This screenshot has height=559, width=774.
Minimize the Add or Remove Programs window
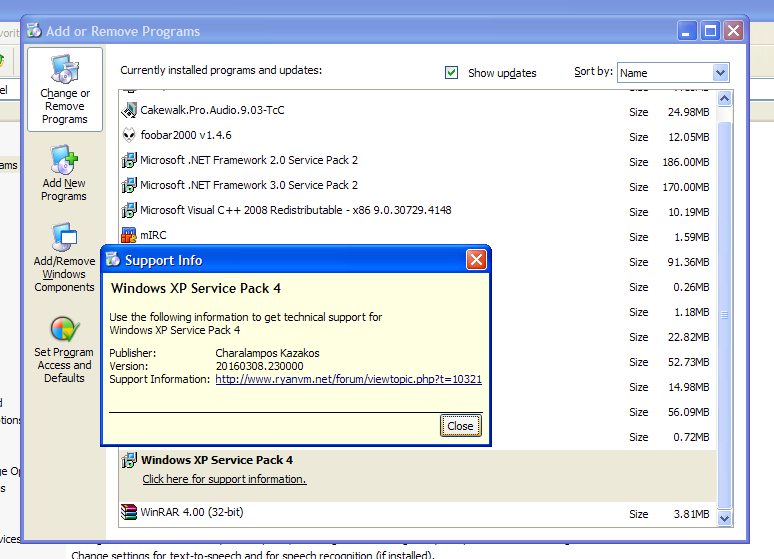pos(685,31)
